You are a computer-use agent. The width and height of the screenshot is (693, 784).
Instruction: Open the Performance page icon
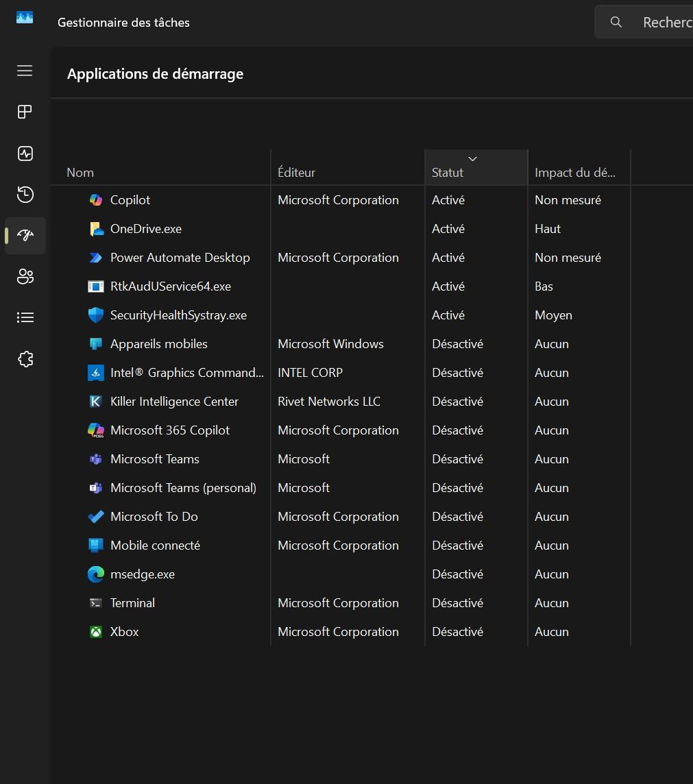pyautogui.click(x=25, y=153)
